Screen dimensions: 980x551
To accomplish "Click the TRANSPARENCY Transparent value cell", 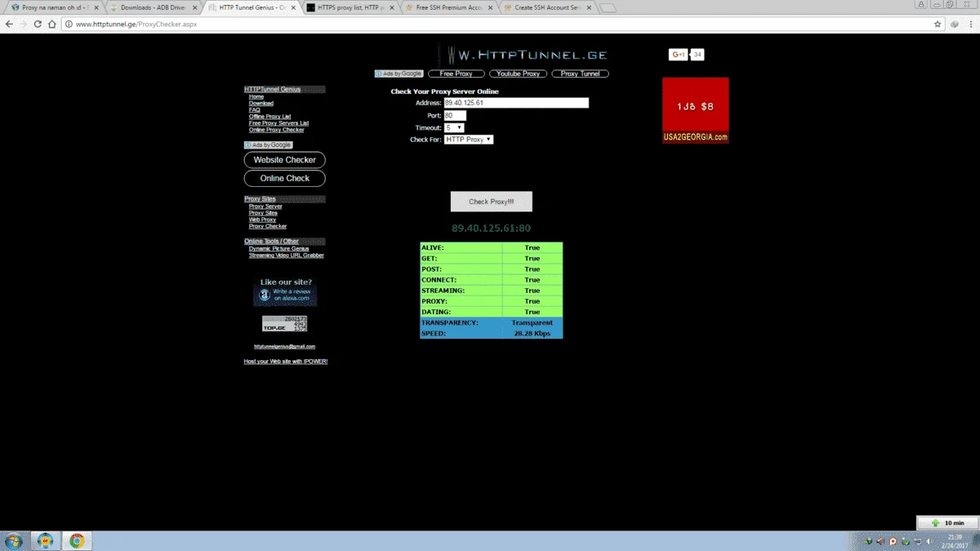I will 532,322.
